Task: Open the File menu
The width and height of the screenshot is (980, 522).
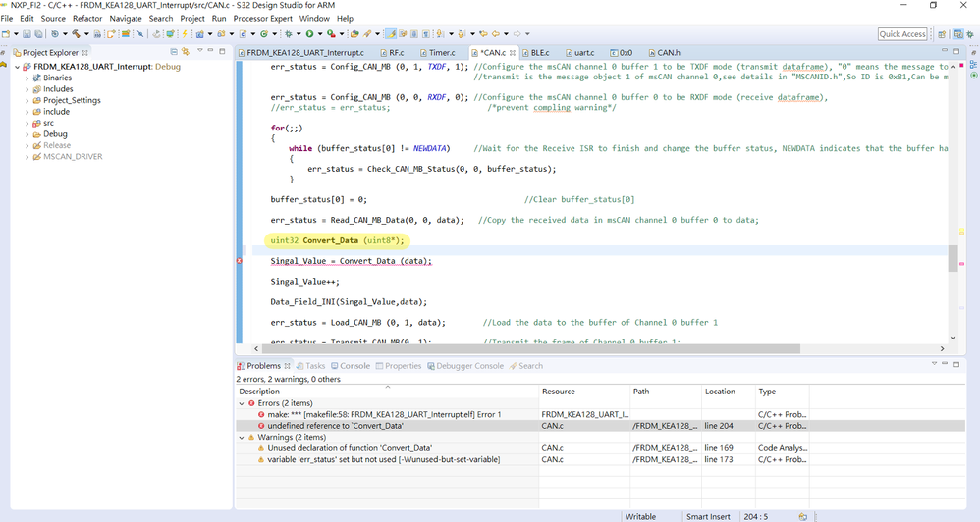Action: [x=7, y=18]
